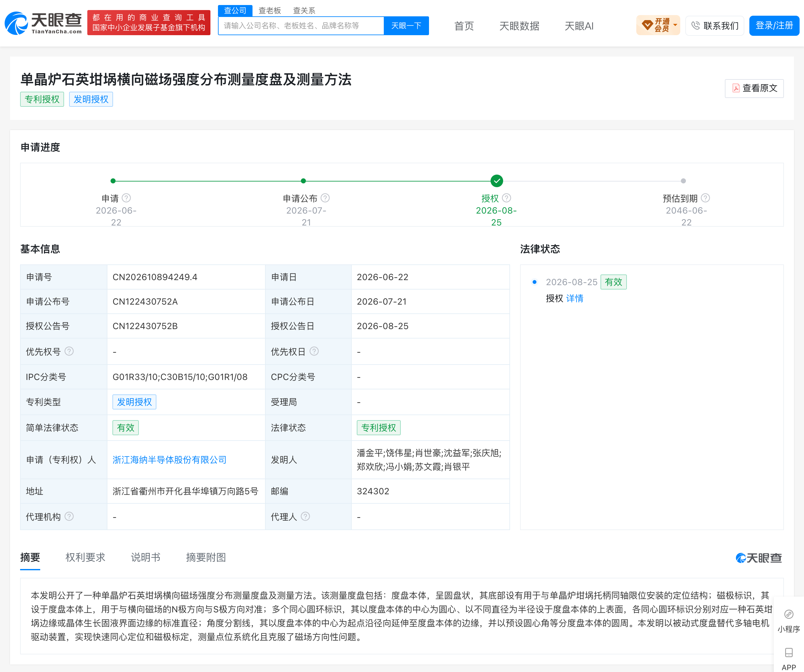Click the 发明授权 tag under the title
The height and width of the screenshot is (672, 804).
pyautogui.click(x=91, y=99)
